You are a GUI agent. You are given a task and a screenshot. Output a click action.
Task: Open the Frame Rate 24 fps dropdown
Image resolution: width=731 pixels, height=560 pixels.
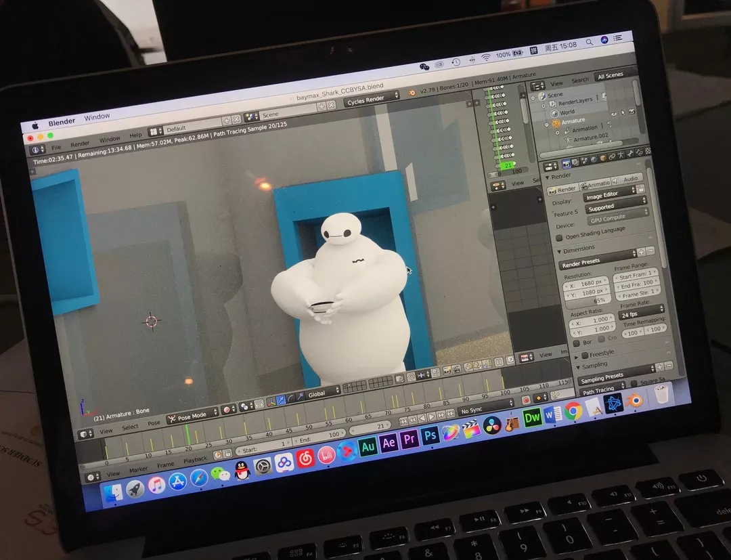[641, 315]
